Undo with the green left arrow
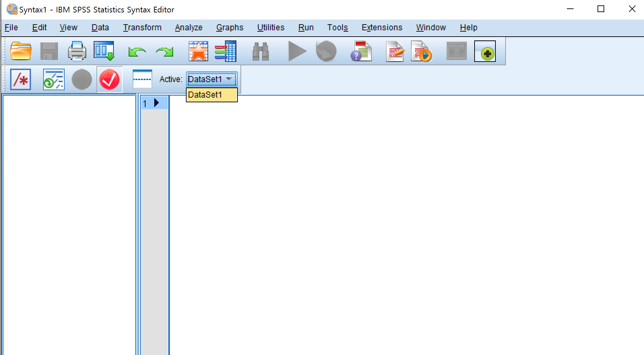The height and width of the screenshot is (355, 644). [x=137, y=52]
